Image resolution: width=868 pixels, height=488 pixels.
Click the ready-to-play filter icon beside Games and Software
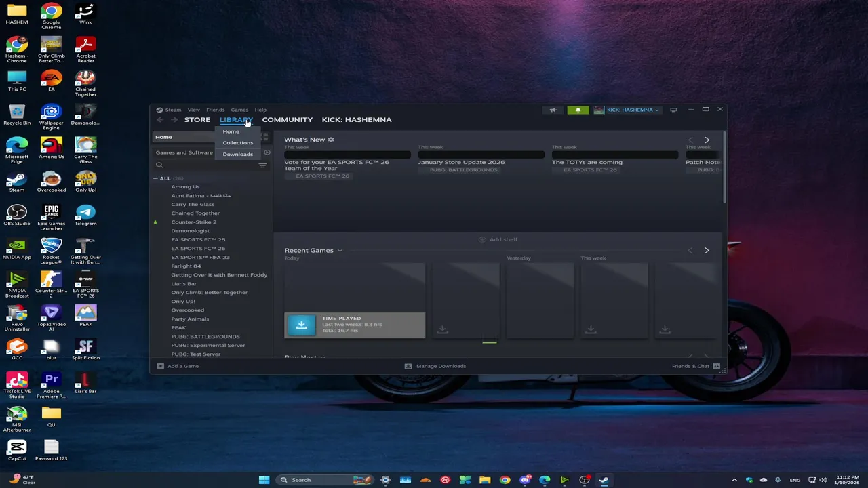click(x=267, y=152)
